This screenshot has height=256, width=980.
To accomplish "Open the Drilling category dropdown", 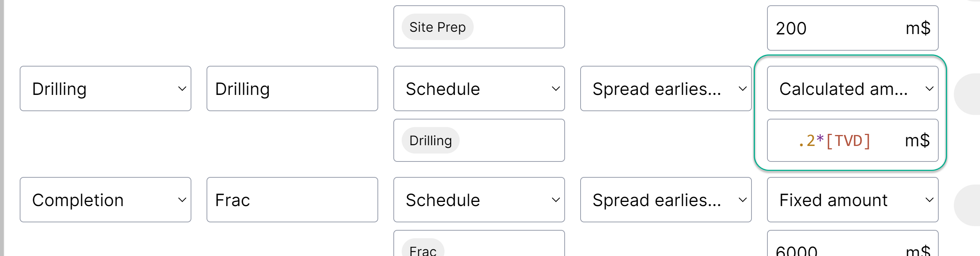I will [105, 88].
